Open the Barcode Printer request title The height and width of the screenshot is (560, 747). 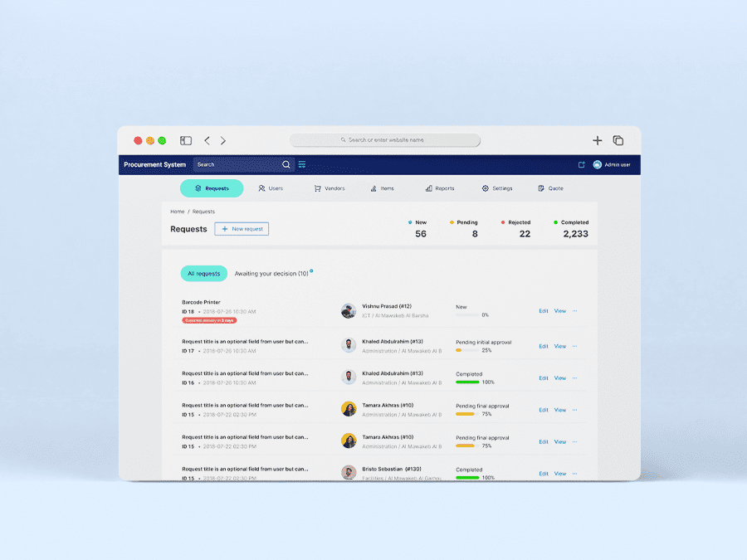point(201,302)
